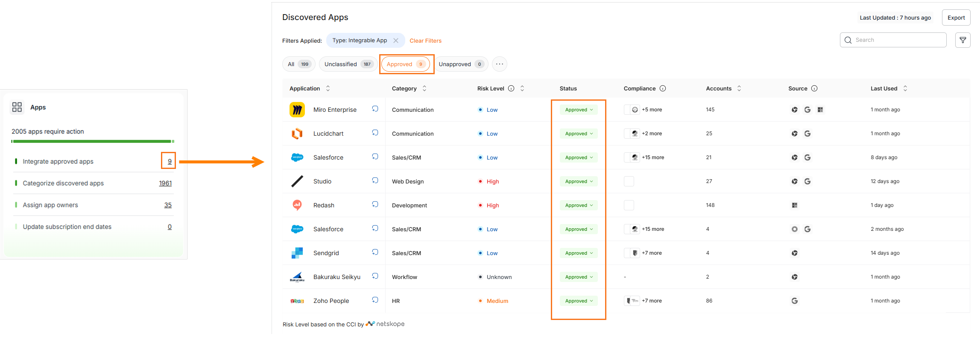Click the Miro Enterprise logo icon
Viewport: 980px width, 349px height.
pyautogui.click(x=297, y=110)
